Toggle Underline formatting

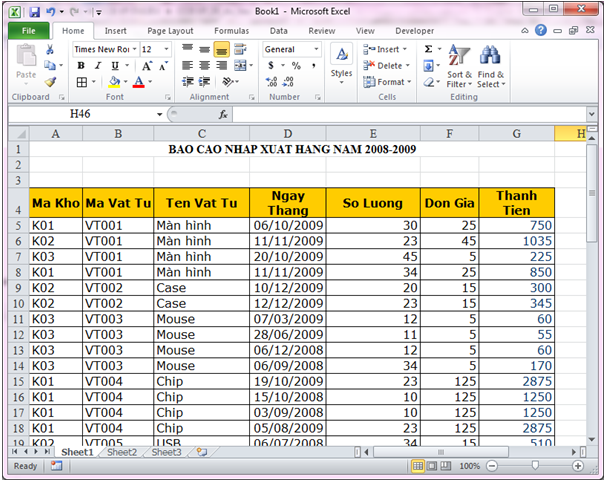point(115,66)
